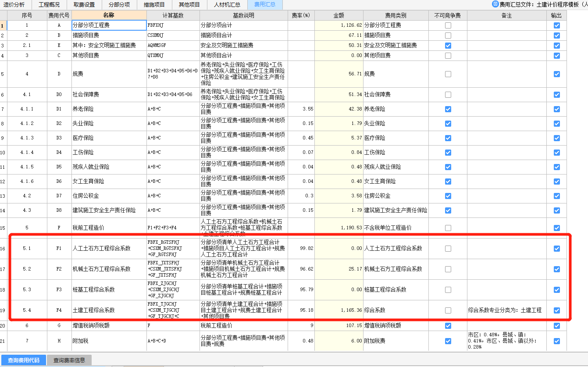Open the 人材机汇总 tab
The height and width of the screenshot is (367, 588).
pyautogui.click(x=227, y=5)
